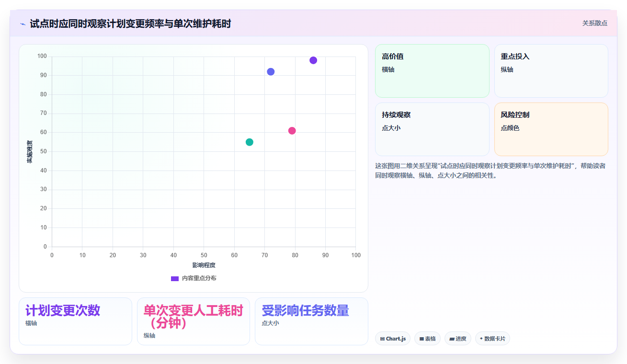Screen dimensions: 627x364
Task: Toggle the 内容重点分布 legend color box
Action: click(175, 278)
